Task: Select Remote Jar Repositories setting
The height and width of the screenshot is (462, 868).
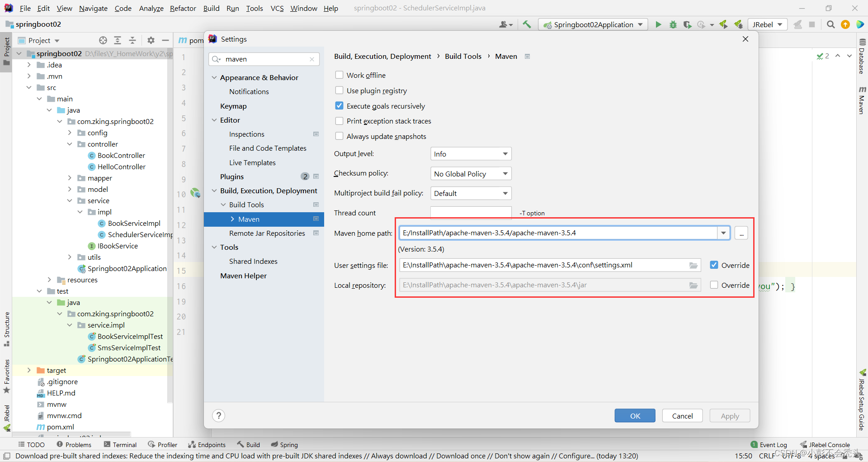Action: pos(267,233)
